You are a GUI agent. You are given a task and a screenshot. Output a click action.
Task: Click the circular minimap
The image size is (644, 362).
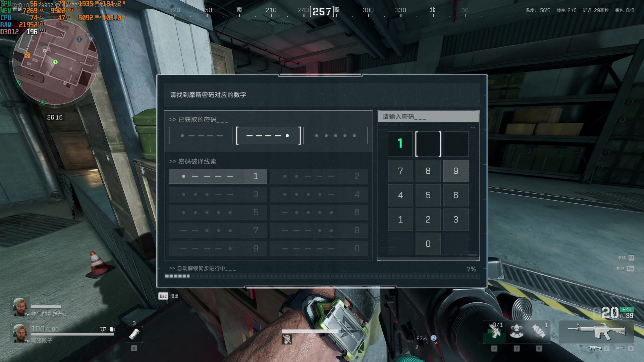[55, 62]
